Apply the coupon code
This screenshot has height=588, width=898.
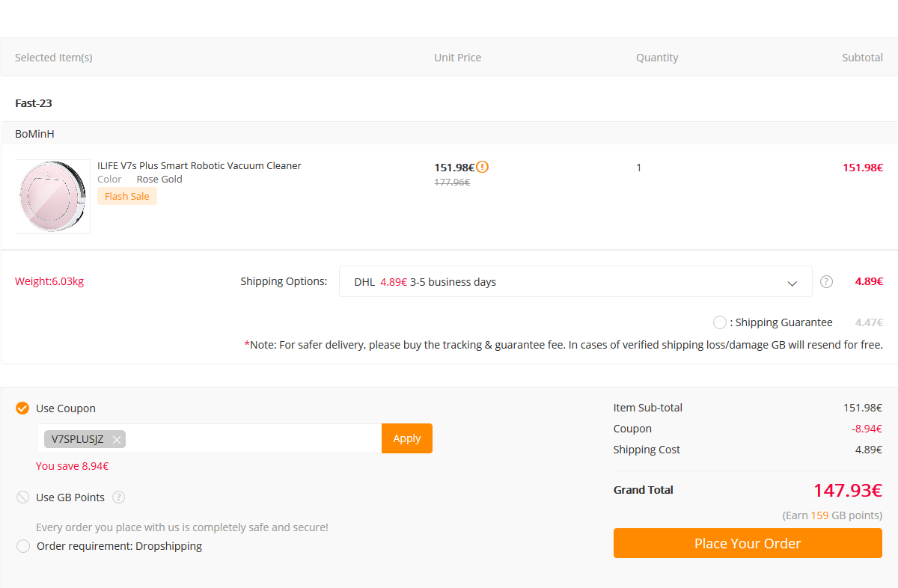tap(407, 438)
